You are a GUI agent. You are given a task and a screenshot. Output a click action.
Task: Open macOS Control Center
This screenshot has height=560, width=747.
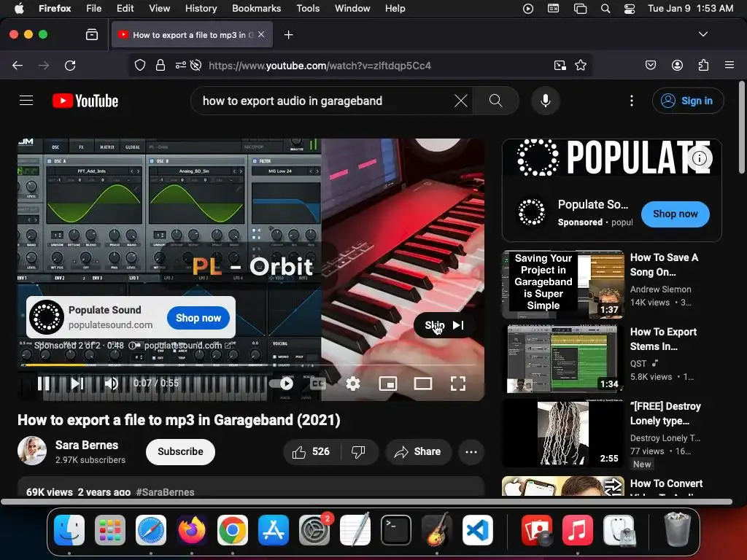[x=630, y=8]
